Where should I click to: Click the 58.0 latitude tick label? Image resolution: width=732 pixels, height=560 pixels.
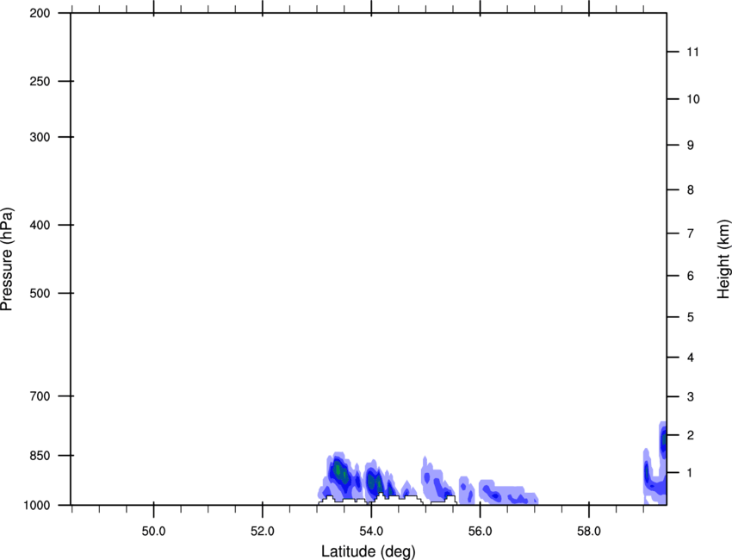point(588,528)
